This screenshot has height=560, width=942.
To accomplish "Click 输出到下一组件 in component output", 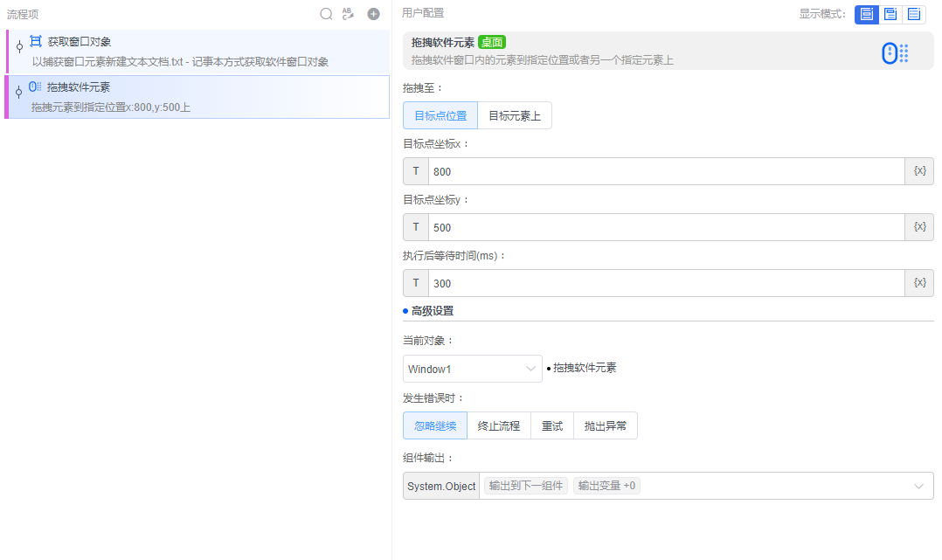I will (525, 486).
